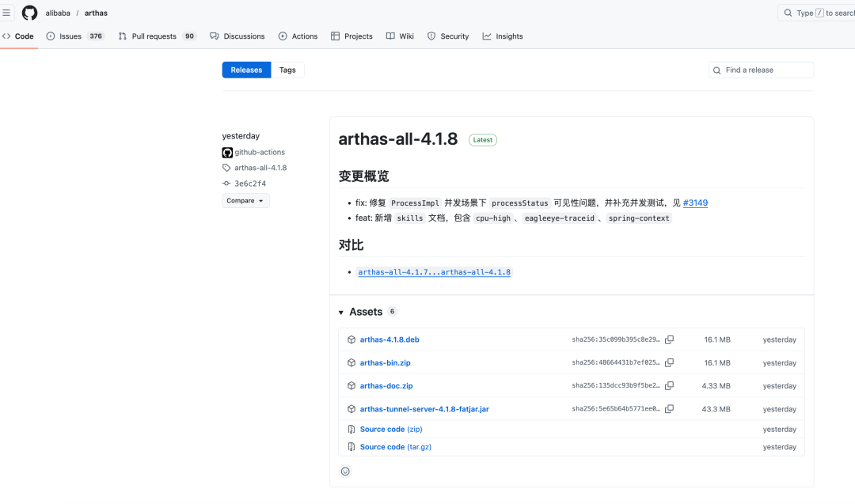The image size is (855, 504).
Task: Open the hamburger navigation menu
Action: click(x=6, y=13)
